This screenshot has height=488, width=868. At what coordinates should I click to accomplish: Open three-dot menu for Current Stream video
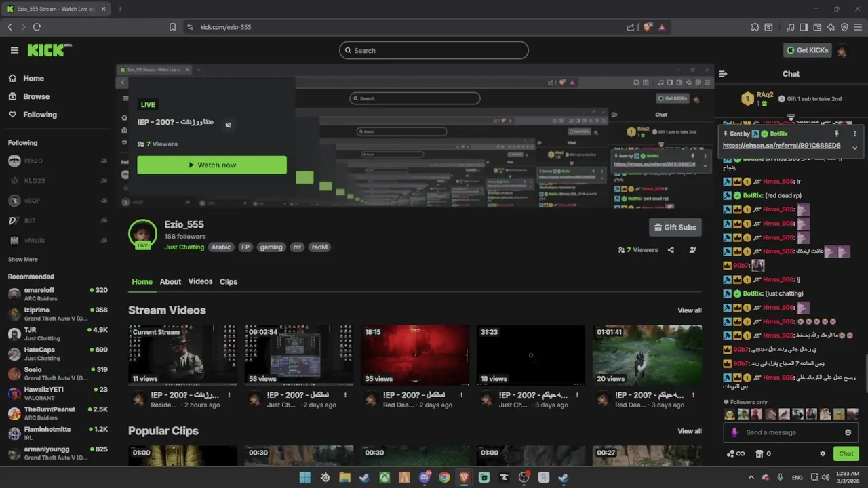coord(229,395)
